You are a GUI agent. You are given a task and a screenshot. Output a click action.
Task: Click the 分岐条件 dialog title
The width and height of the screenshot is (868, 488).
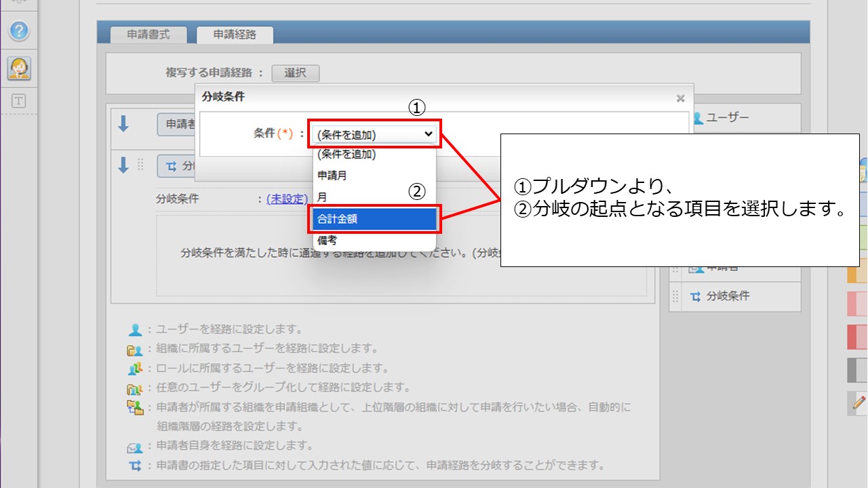(223, 97)
